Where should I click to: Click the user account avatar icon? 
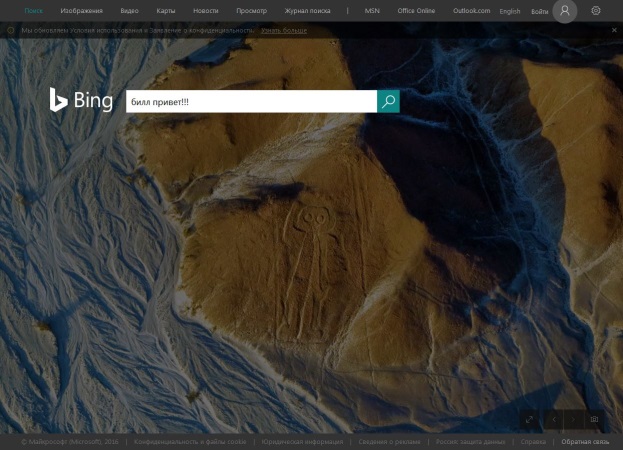point(565,11)
